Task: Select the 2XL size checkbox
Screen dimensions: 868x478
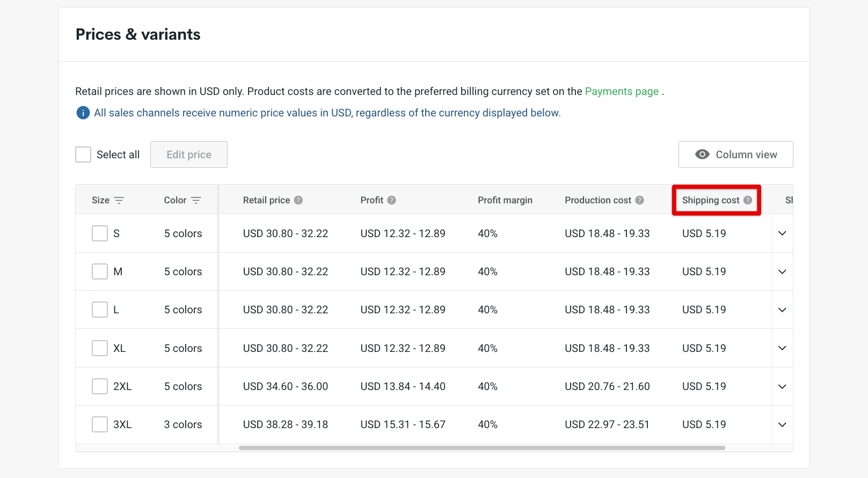Action: pyautogui.click(x=100, y=386)
